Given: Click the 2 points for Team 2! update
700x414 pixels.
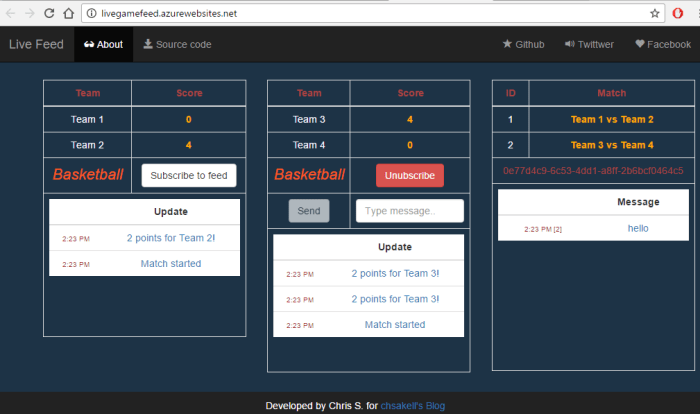Looking at the screenshot, I should (x=171, y=238).
